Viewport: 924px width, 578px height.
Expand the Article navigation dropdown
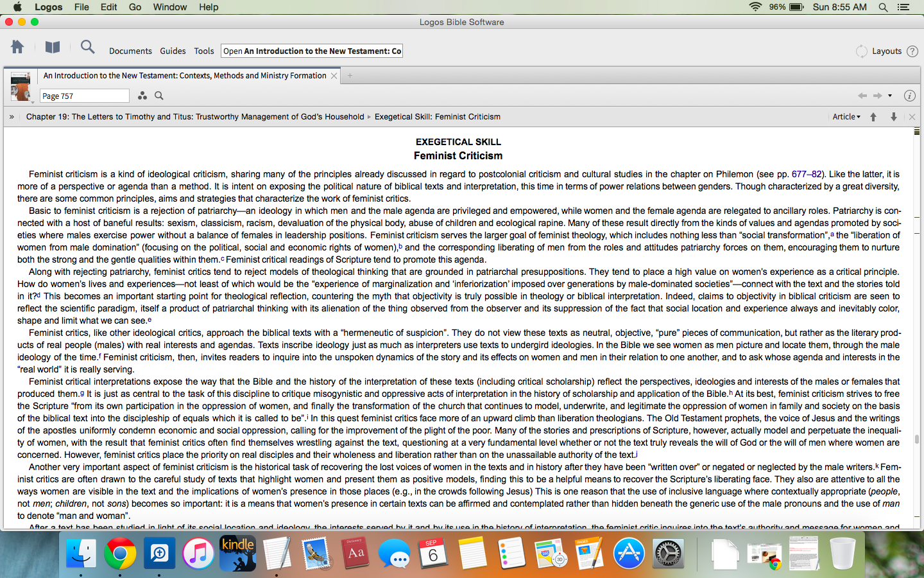pyautogui.click(x=846, y=117)
